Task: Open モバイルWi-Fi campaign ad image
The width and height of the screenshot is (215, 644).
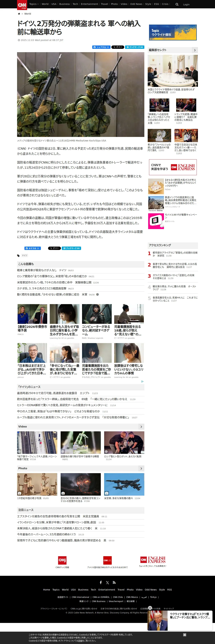Action: coord(156,221)
